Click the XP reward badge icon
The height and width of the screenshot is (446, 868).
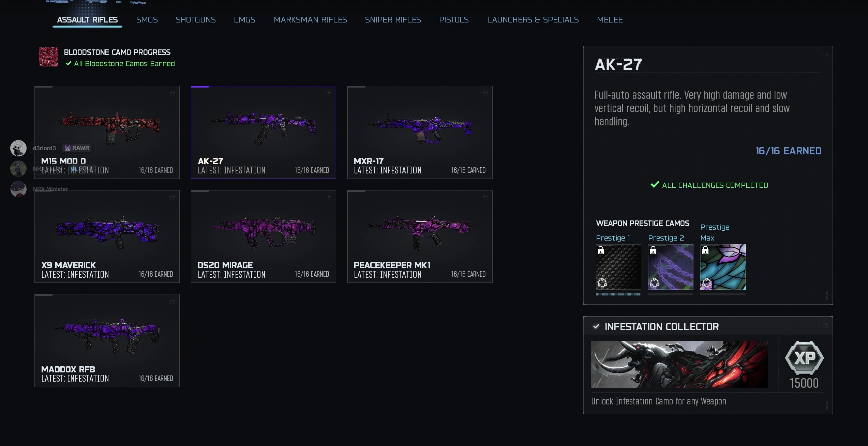[804, 358]
